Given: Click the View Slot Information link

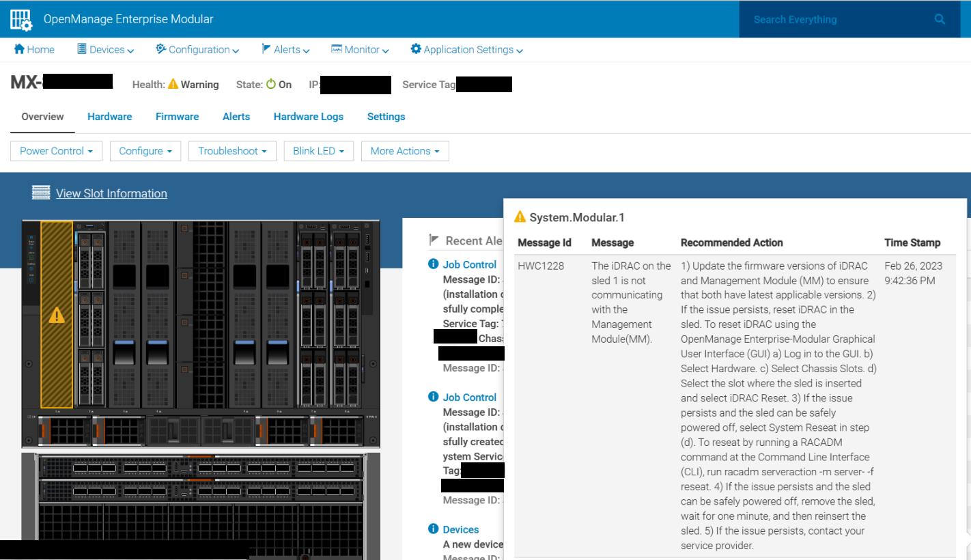Looking at the screenshot, I should [111, 193].
